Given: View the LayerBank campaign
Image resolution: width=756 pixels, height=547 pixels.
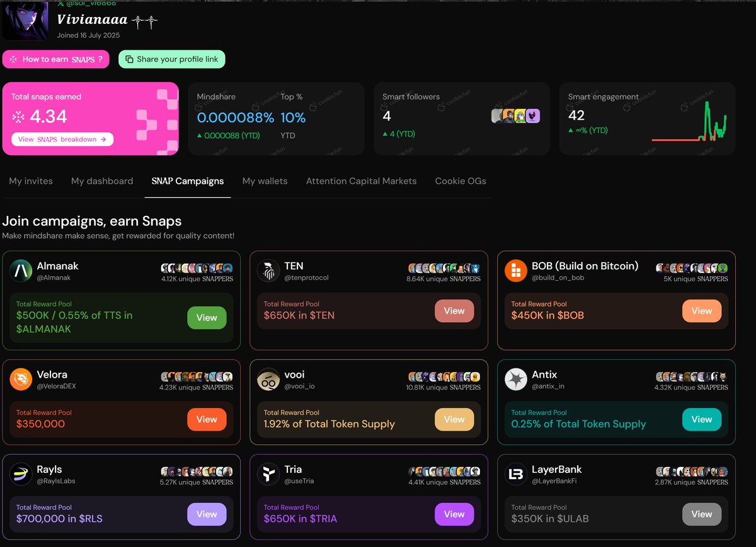Looking at the screenshot, I should tap(702, 514).
